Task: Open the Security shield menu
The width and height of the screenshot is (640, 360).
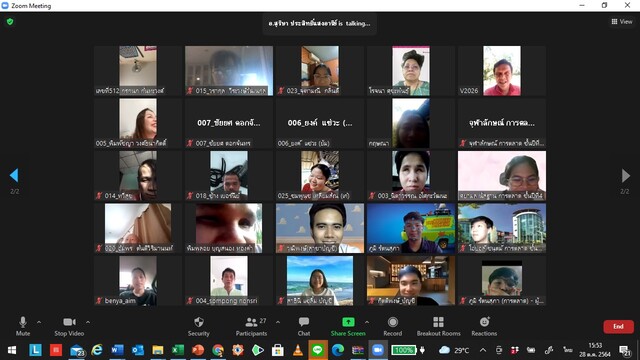Action: 199,326
